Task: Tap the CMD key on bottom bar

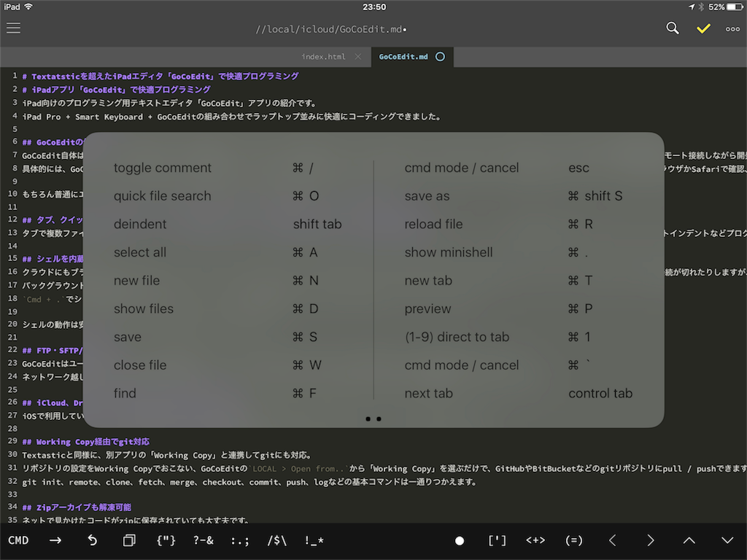Action: click(18, 540)
